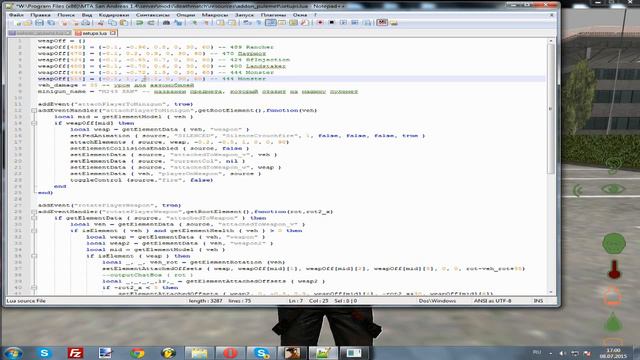Viewport: 640px width, 360px height.
Task: Toggle show all characters button
Action: pos(258,23)
